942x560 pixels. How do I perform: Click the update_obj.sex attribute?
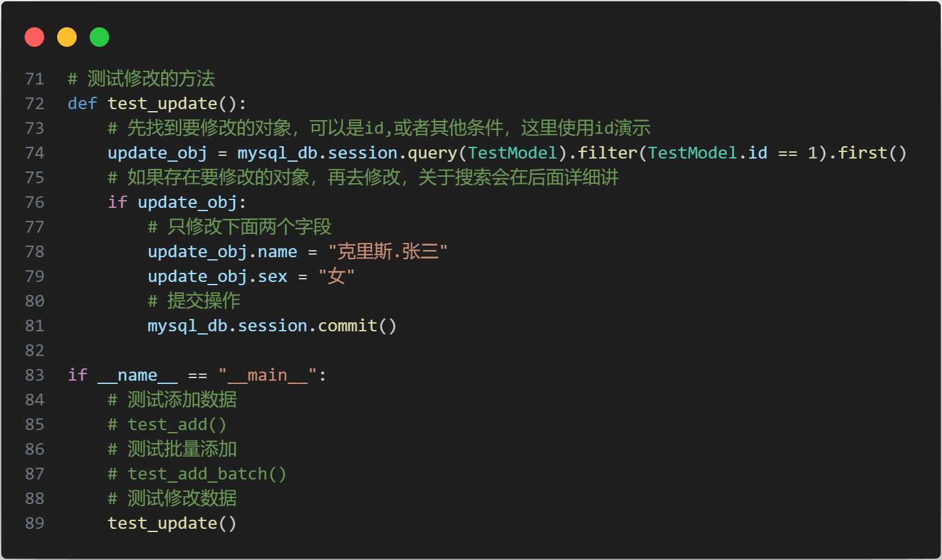[218, 277]
